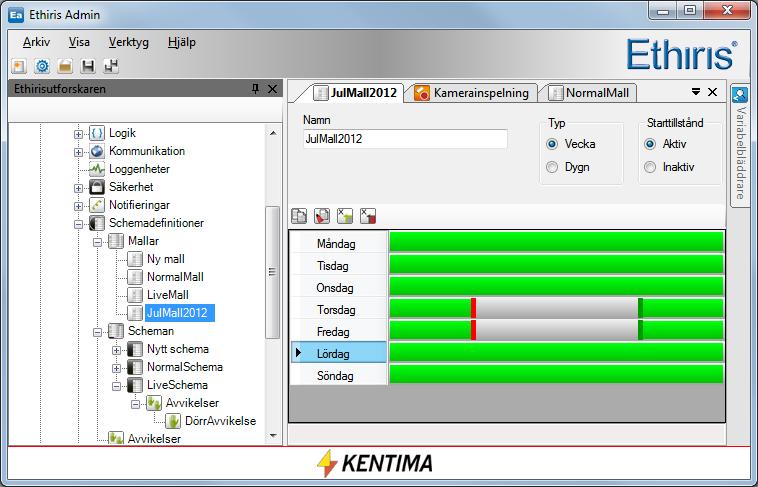Pin the Ethirisutforskaren panel

(x=256, y=89)
